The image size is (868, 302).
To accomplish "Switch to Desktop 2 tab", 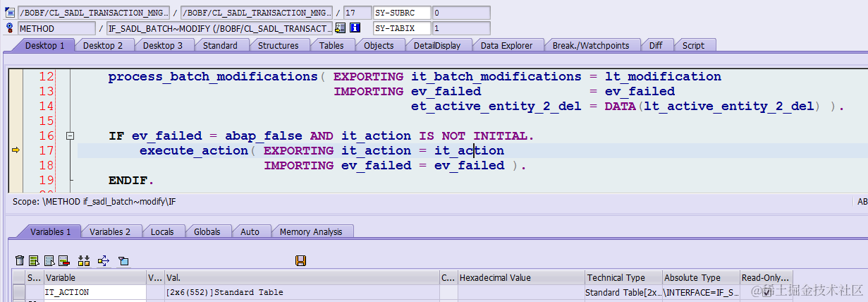I will tap(103, 45).
